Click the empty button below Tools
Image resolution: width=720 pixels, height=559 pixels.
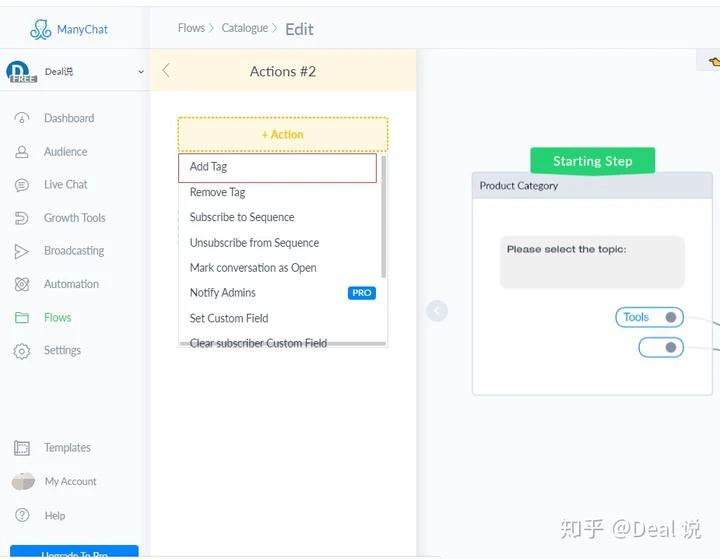pos(661,348)
